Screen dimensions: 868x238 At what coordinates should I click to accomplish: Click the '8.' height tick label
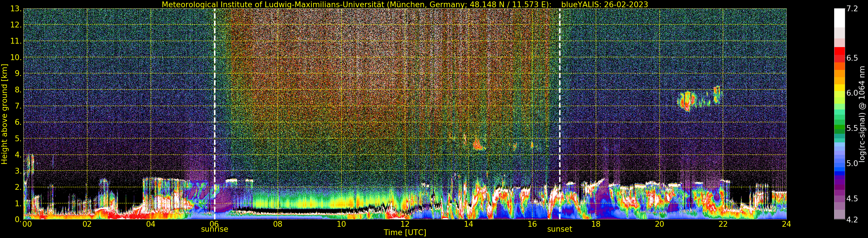(18, 90)
